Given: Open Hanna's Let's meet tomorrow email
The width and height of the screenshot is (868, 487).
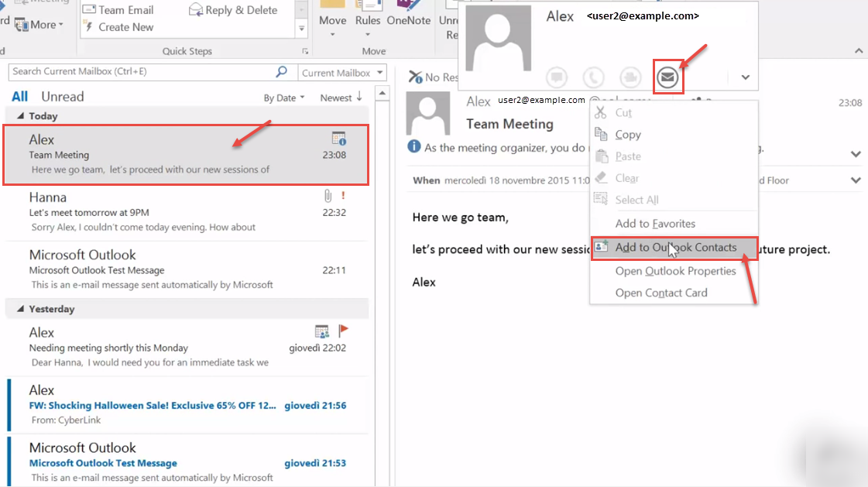Looking at the screenshot, I should click(x=186, y=212).
